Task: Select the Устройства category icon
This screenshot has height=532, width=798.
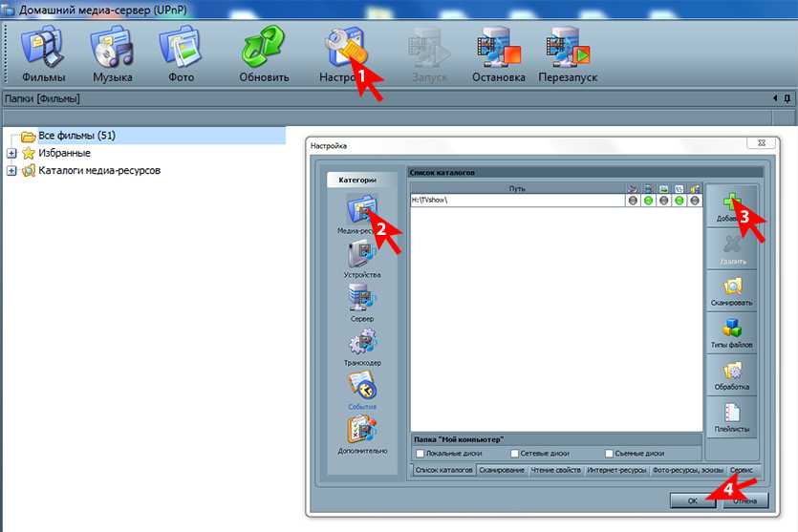Action: (x=362, y=258)
